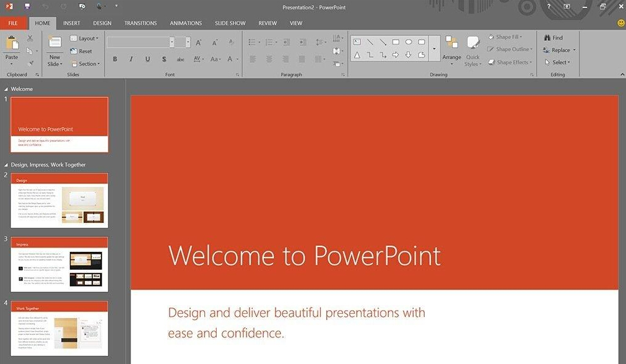Select the Isosceles Triangle shape
This screenshot has height=364, width=626.
[x=357, y=54]
